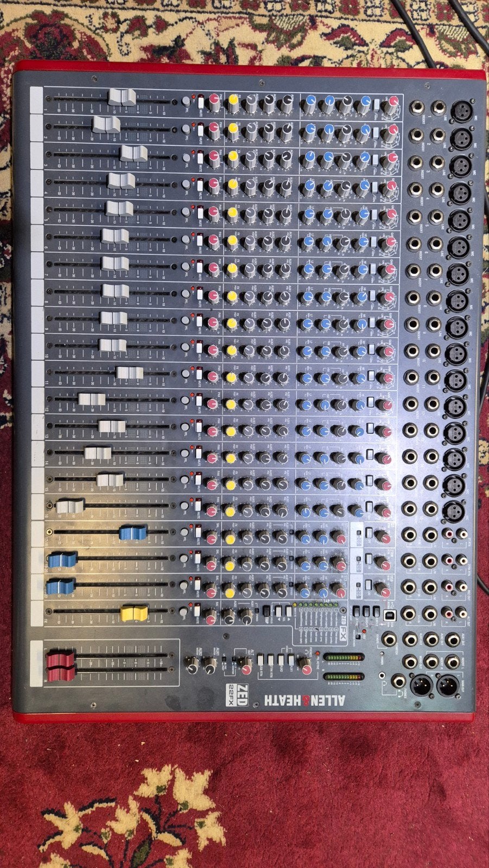This screenshot has width=489, height=868.
Task: Toggle the PFL button on channel 8
Action: click(x=186, y=293)
